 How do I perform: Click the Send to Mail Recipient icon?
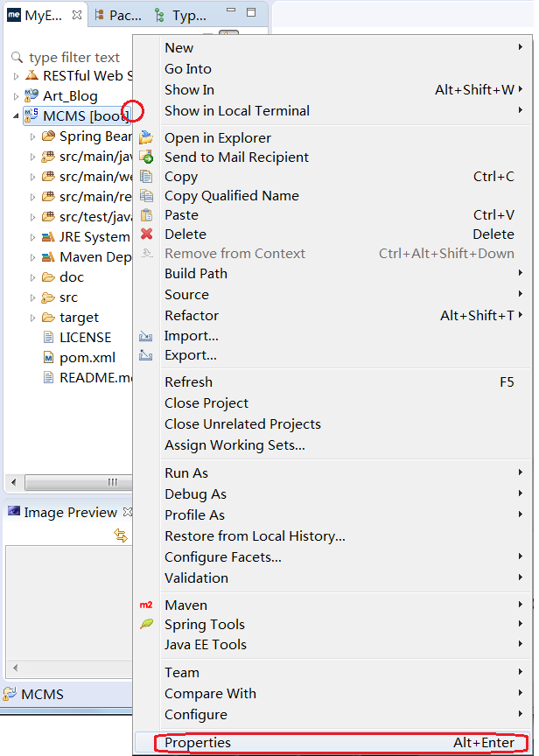click(x=146, y=157)
